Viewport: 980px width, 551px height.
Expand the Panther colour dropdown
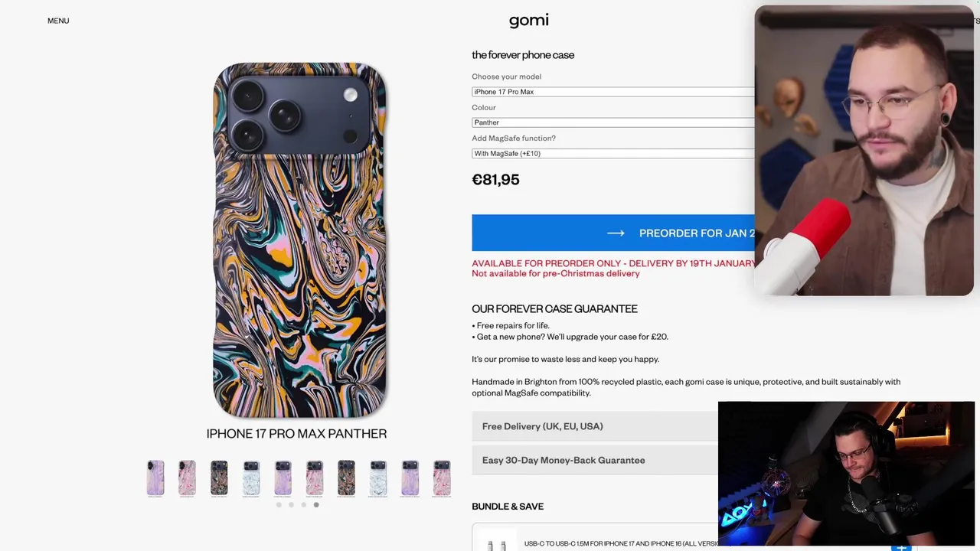[x=613, y=122]
